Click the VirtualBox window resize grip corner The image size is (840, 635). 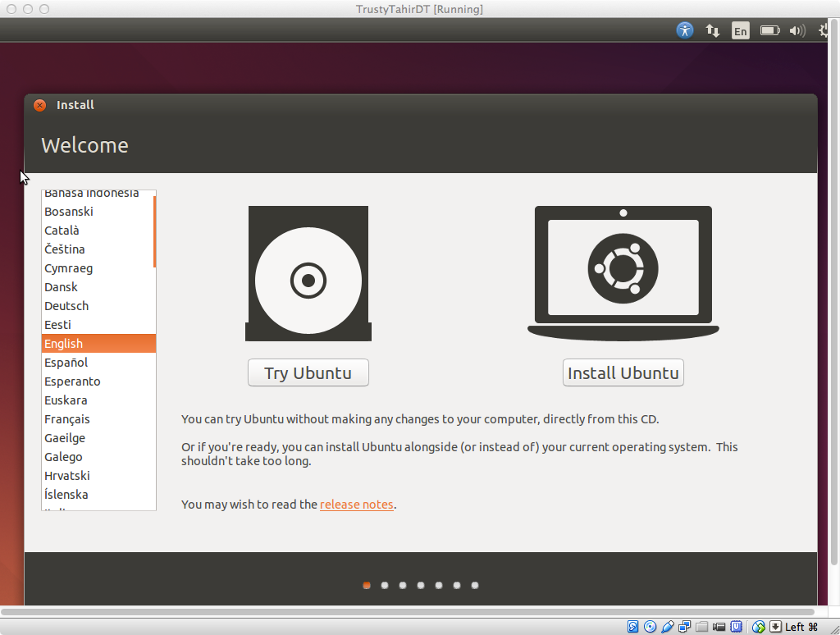click(x=834, y=629)
